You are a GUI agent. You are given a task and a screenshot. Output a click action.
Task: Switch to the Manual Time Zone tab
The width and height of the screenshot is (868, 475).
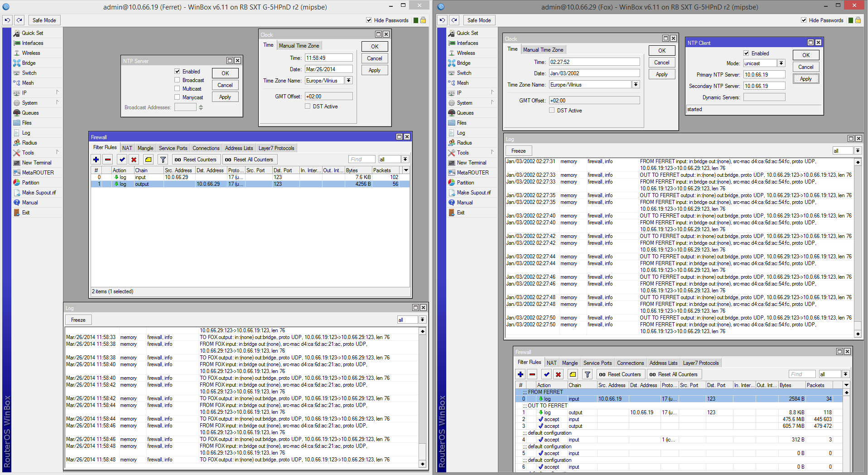tap(299, 45)
